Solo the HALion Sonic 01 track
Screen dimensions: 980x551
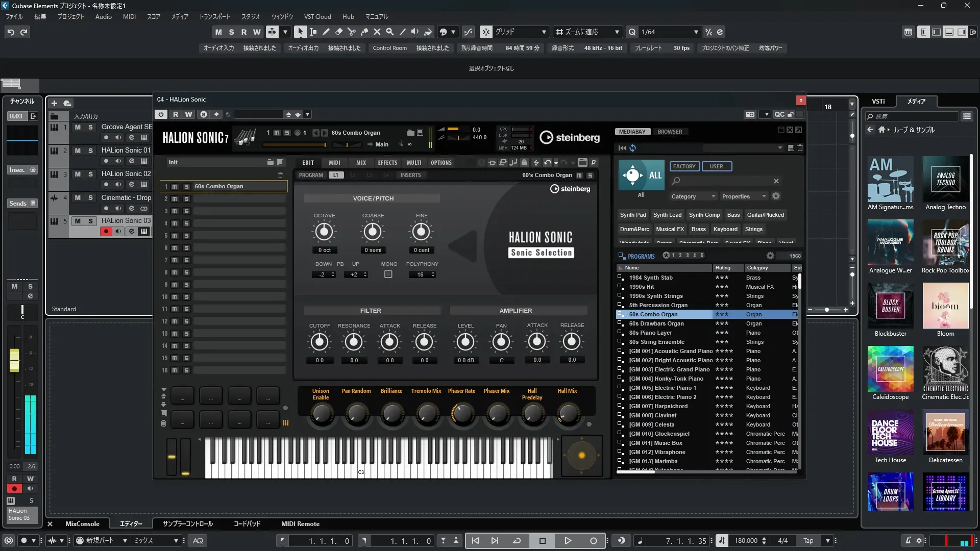coord(90,151)
